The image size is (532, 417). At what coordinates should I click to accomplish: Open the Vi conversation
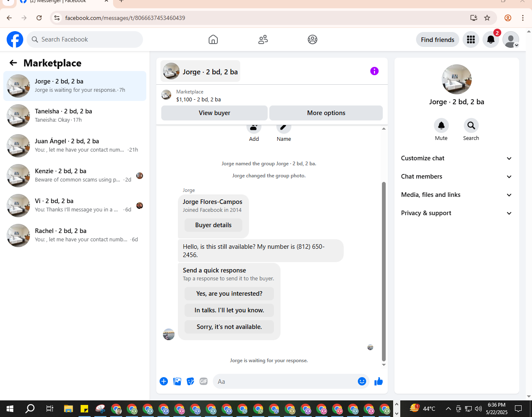click(75, 206)
